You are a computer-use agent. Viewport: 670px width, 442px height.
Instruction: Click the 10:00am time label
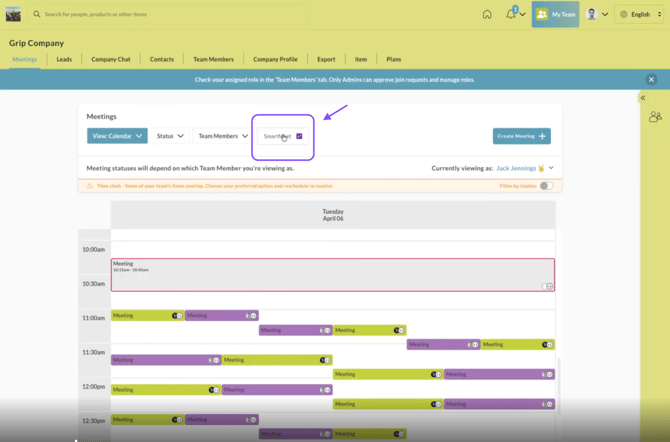(94, 250)
